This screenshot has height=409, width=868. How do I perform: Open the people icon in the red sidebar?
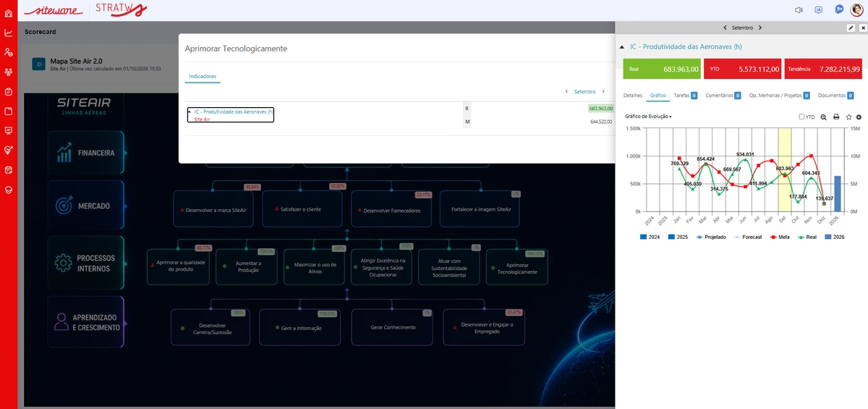pos(8,52)
